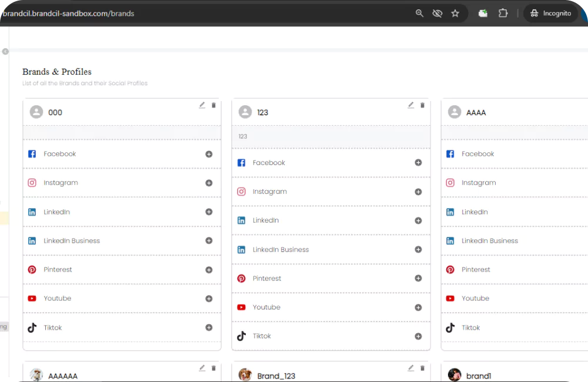Viewport: 588px width, 382px height.
Task: Edit brand 000 with the pencil icon
Action: [x=202, y=105]
